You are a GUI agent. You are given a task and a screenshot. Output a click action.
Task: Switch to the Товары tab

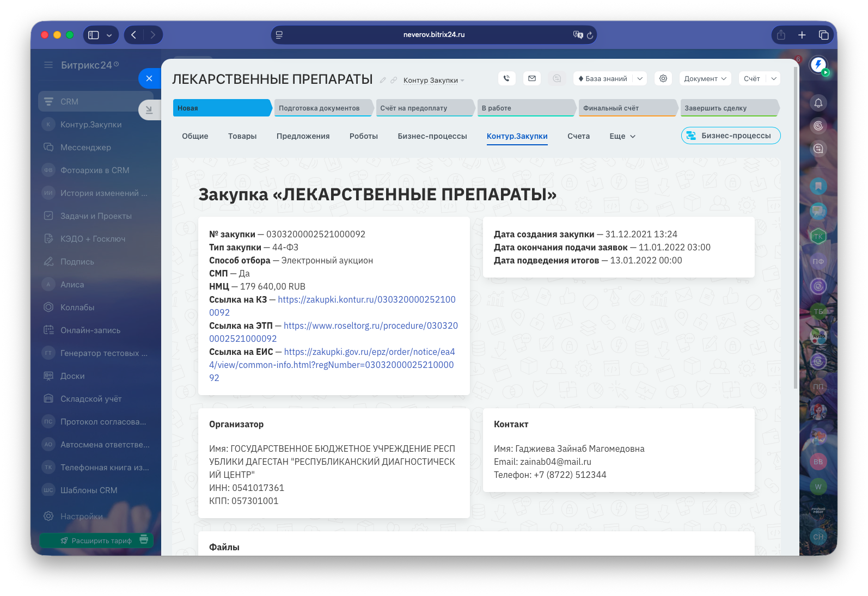click(x=242, y=136)
